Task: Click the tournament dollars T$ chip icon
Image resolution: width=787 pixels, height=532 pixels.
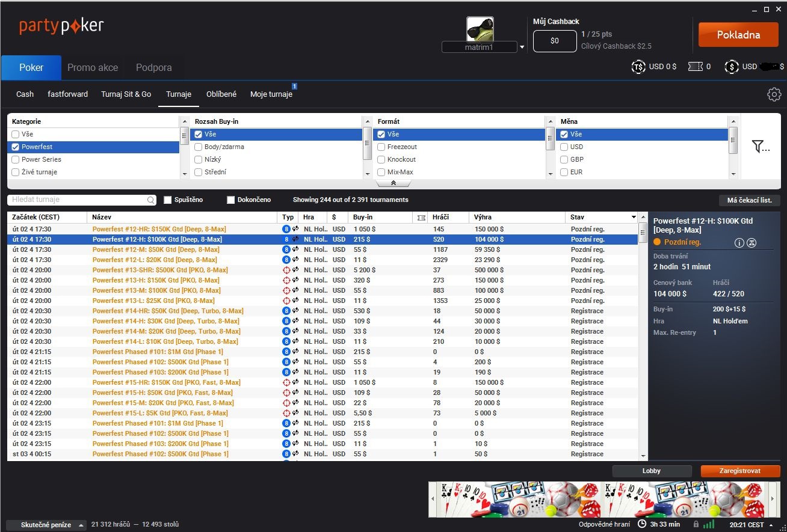Action: 638,67
